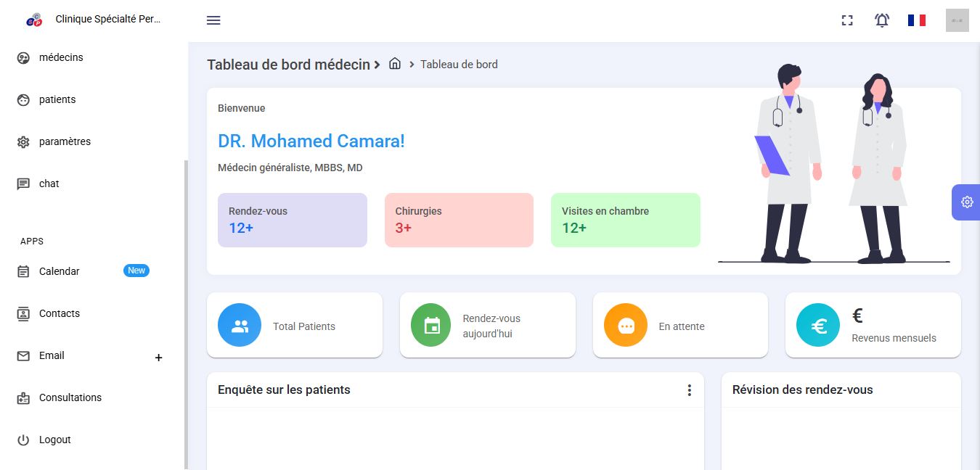
Task: Open the Enquête sur les patients options
Action: pyautogui.click(x=689, y=390)
